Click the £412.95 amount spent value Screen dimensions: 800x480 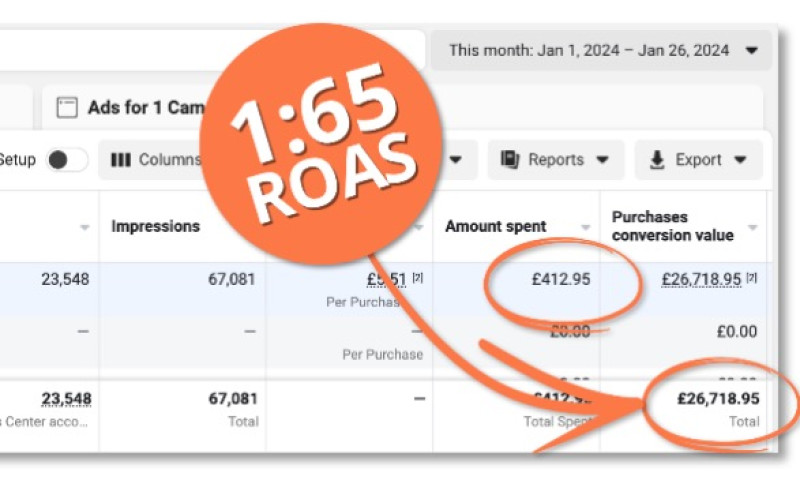click(560, 279)
